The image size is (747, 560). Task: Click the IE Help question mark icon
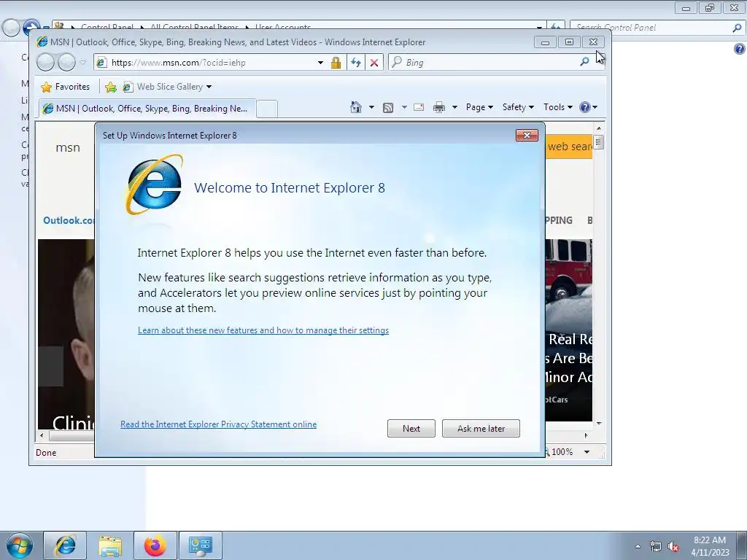(585, 107)
